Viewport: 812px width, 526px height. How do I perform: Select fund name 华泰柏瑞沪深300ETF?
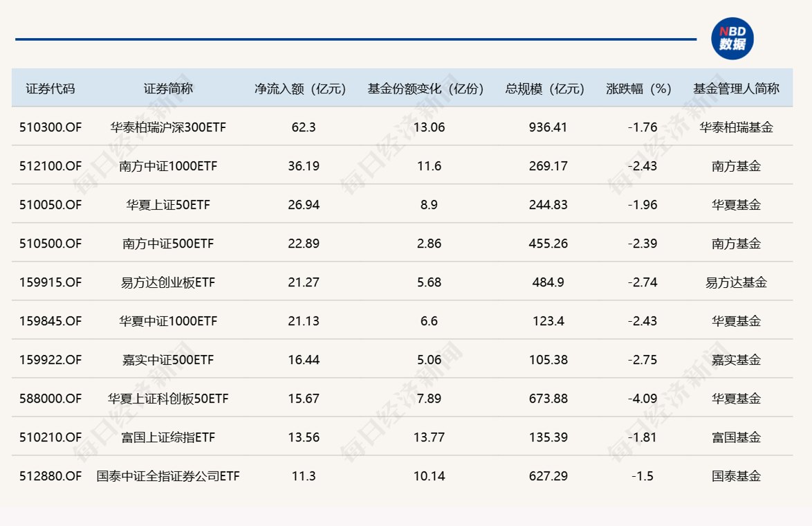(x=168, y=127)
